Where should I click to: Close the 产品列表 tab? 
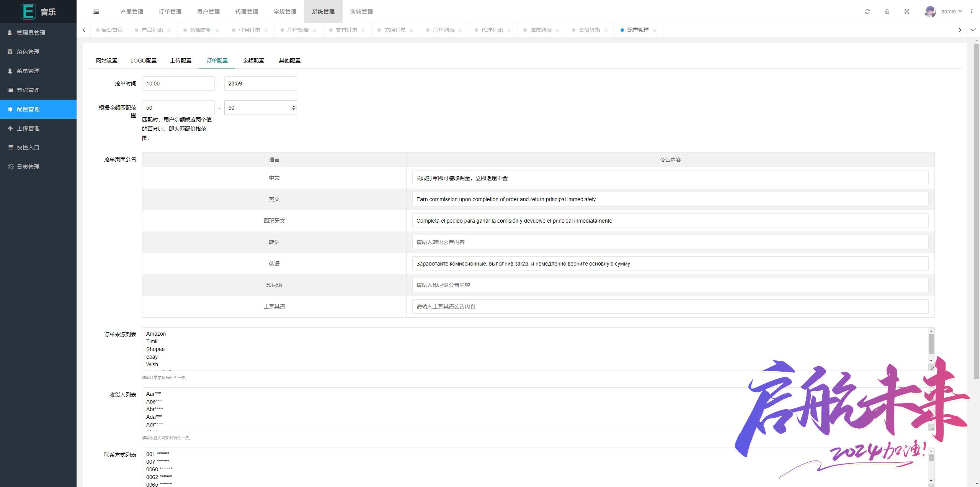pos(169,30)
